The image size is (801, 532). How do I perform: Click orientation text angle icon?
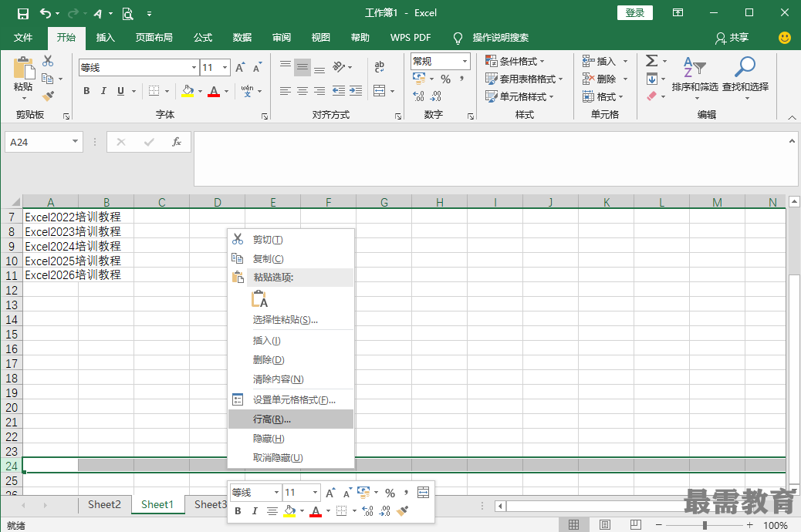(x=339, y=66)
